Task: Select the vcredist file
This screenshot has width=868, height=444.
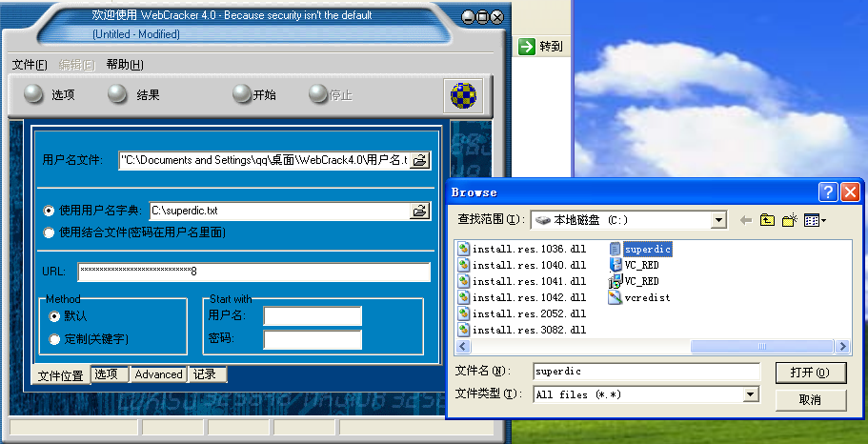Action: pos(639,298)
